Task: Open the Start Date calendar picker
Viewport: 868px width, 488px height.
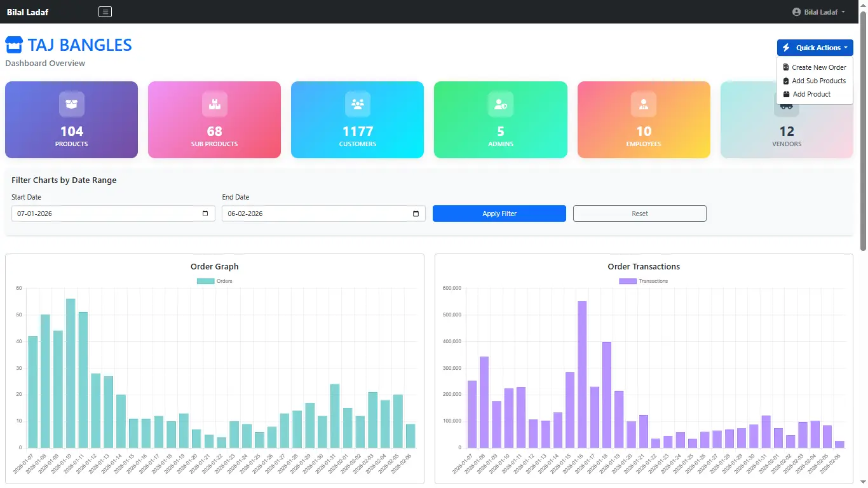Action: (x=205, y=213)
